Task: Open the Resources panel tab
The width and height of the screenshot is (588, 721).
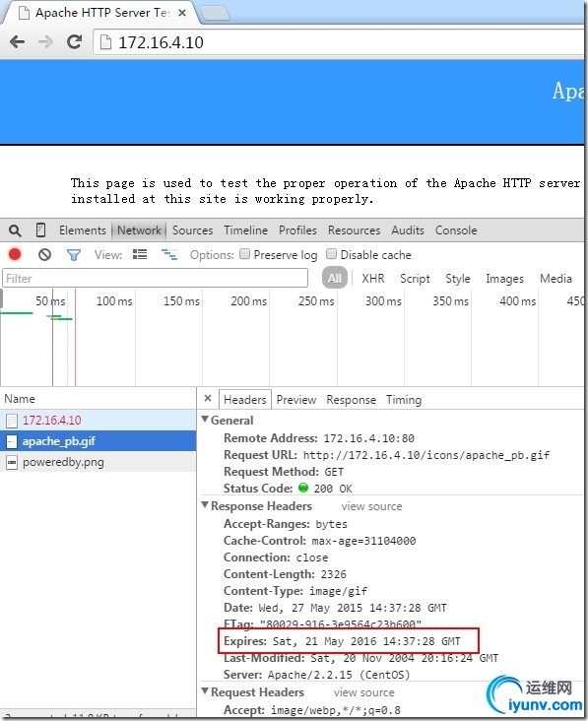Action: (x=354, y=230)
